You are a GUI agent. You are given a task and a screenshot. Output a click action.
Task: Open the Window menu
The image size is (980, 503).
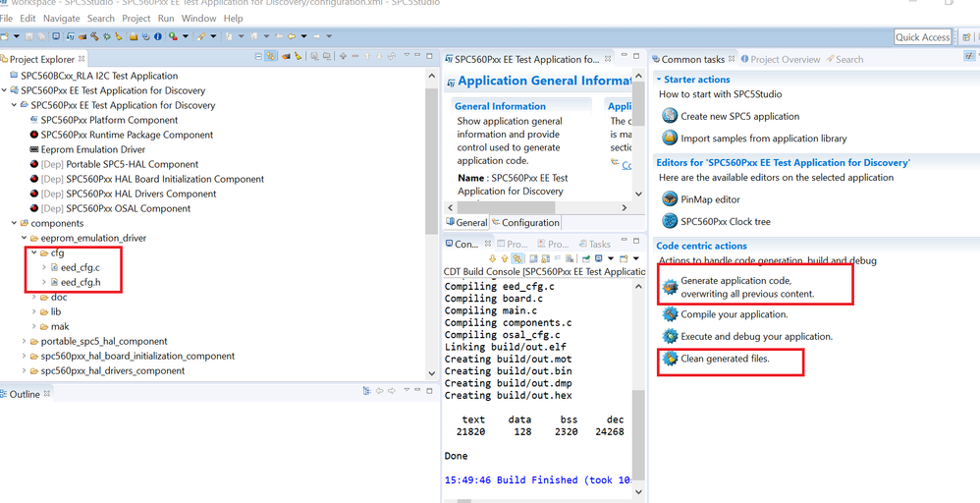(x=198, y=18)
